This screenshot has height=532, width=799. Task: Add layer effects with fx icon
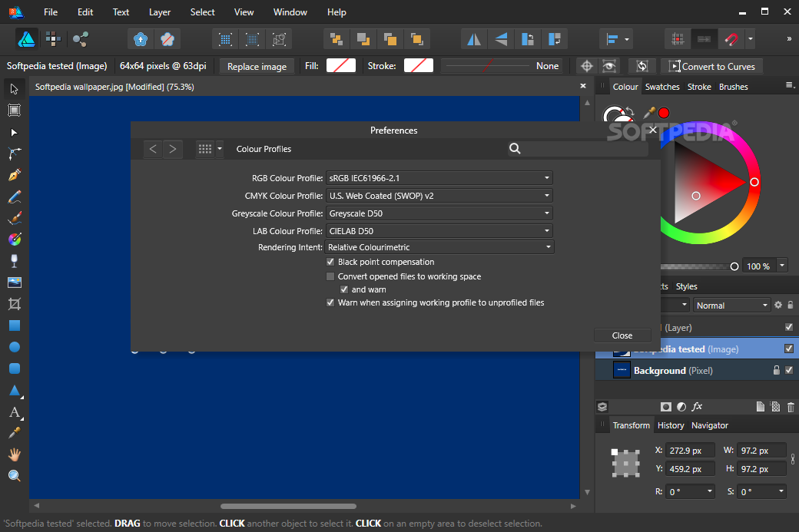tap(697, 407)
